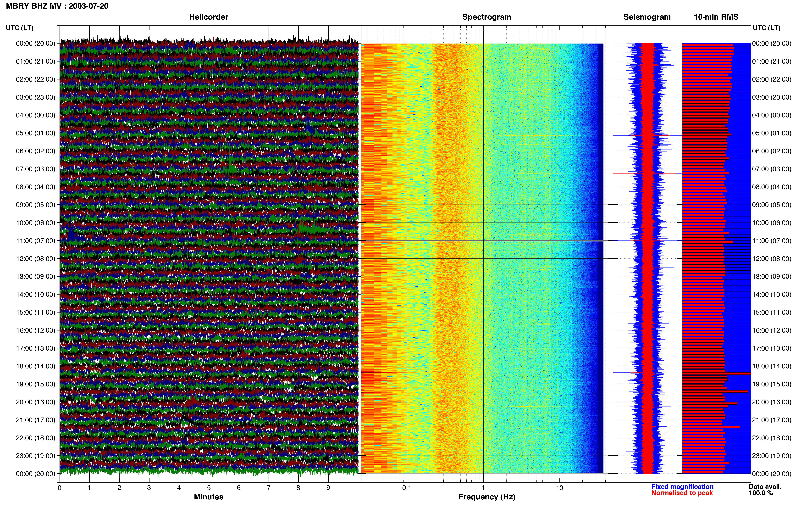Click the 'Data avail.' label
812x508 pixels.
tap(765, 486)
